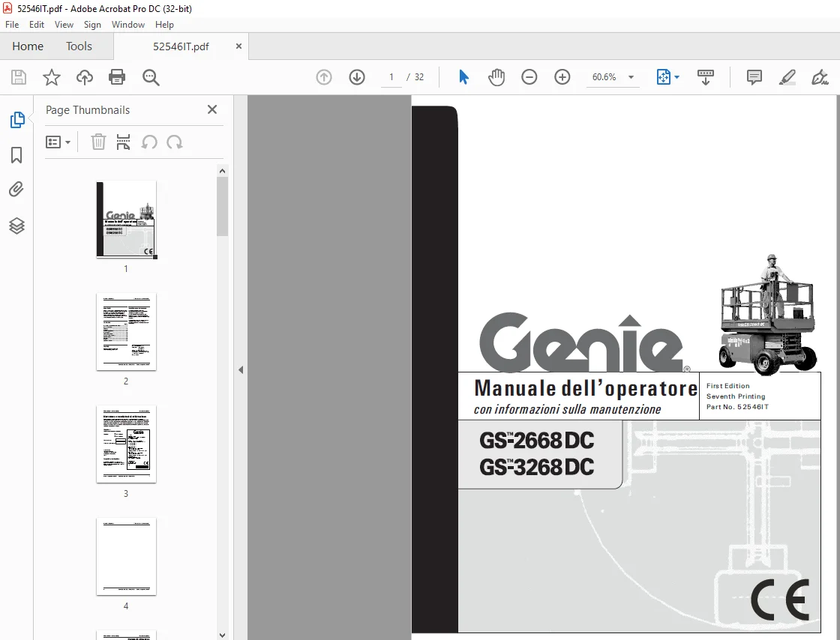Image resolution: width=840 pixels, height=640 pixels.
Task: Click the Save file icon
Action: tap(19, 77)
